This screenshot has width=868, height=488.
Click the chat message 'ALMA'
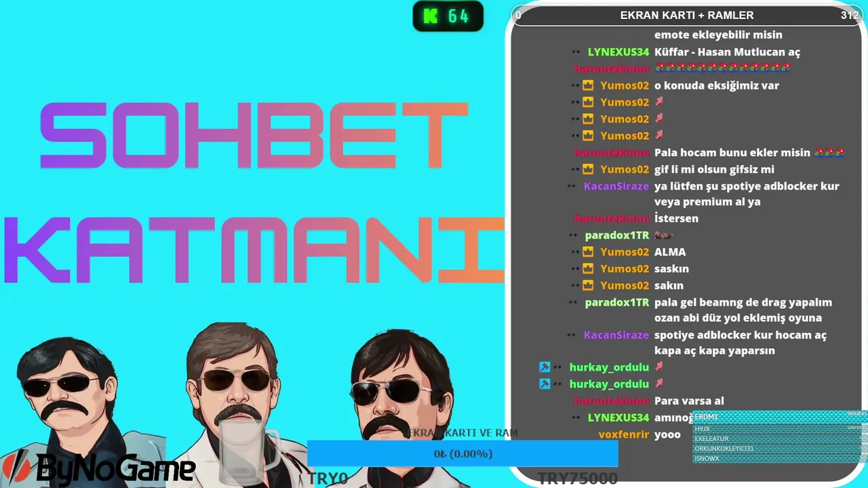pos(670,252)
